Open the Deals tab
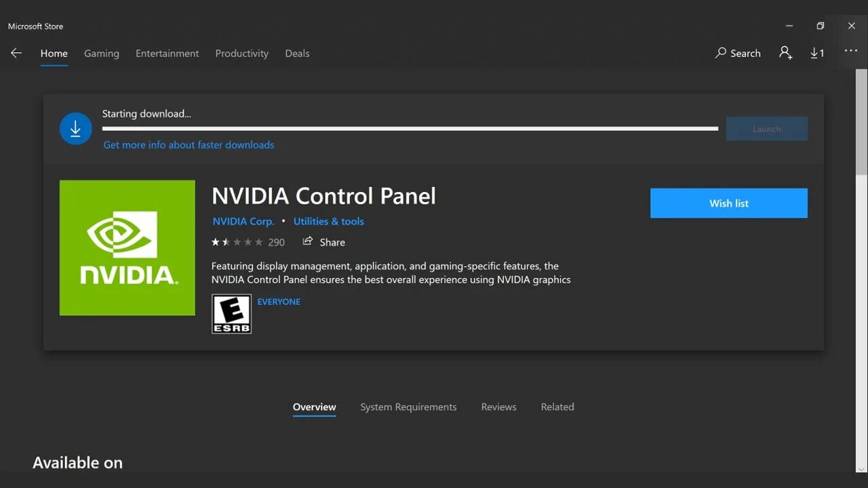Screen dimensions: 868x488 pos(297,54)
